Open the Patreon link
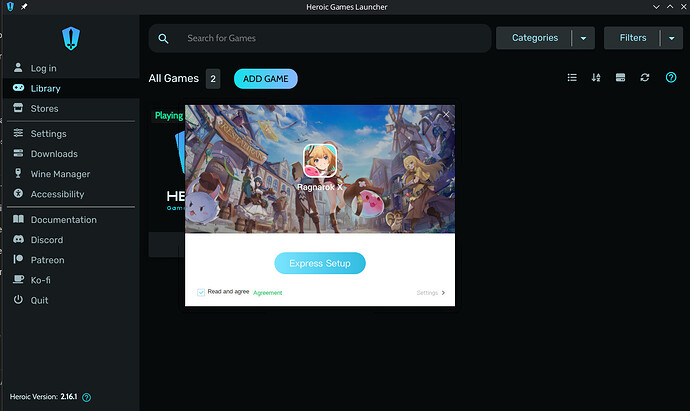690x411 pixels. click(48, 260)
